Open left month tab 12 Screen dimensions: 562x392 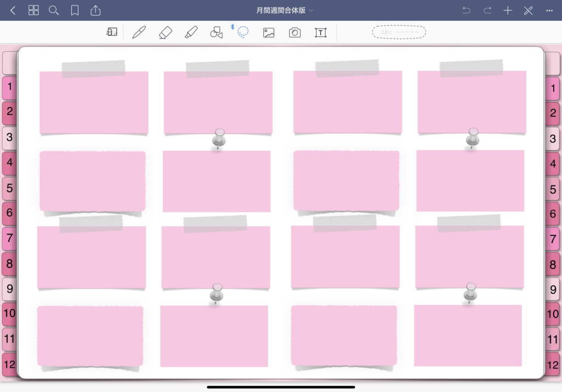10,365
